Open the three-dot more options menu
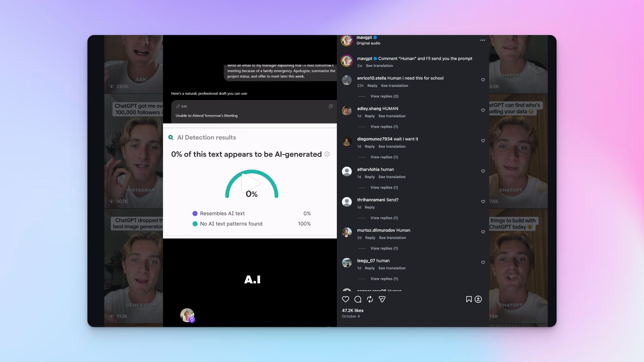This screenshot has height=362, width=644. pos(483,40)
